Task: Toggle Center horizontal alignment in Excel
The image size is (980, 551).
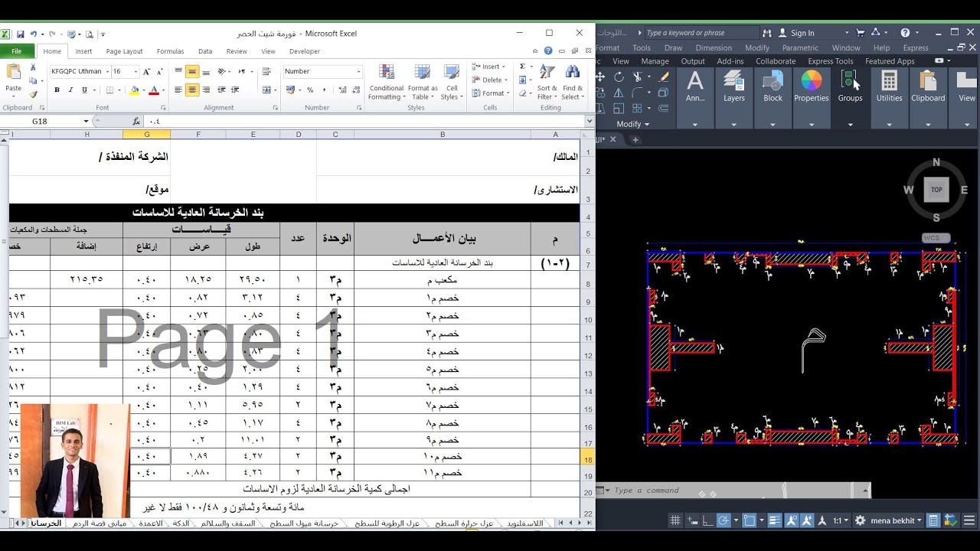Action: 192,90
